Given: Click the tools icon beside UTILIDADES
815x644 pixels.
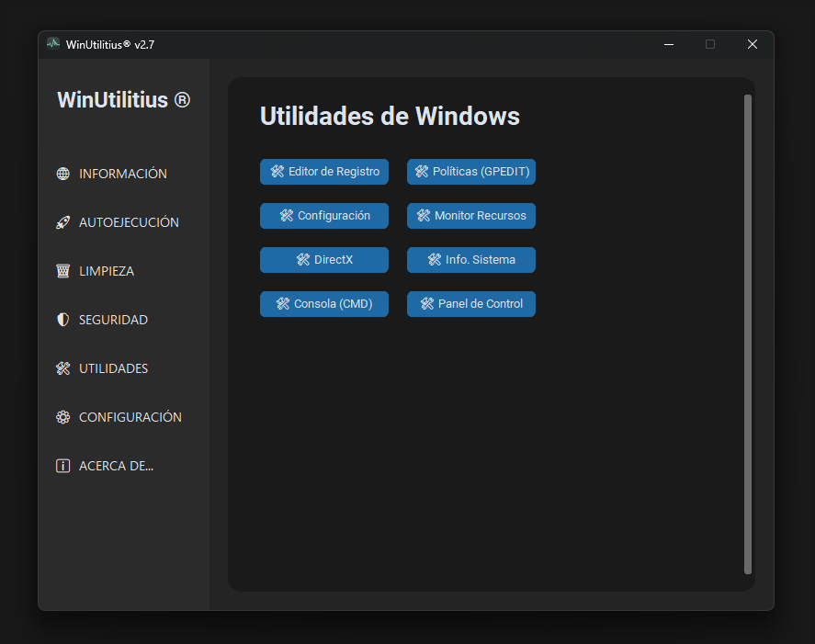Looking at the screenshot, I should click(x=62, y=368).
